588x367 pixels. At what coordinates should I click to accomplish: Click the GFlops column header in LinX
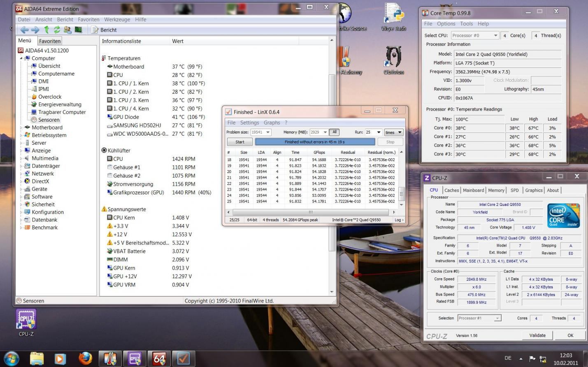coord(319,152)
